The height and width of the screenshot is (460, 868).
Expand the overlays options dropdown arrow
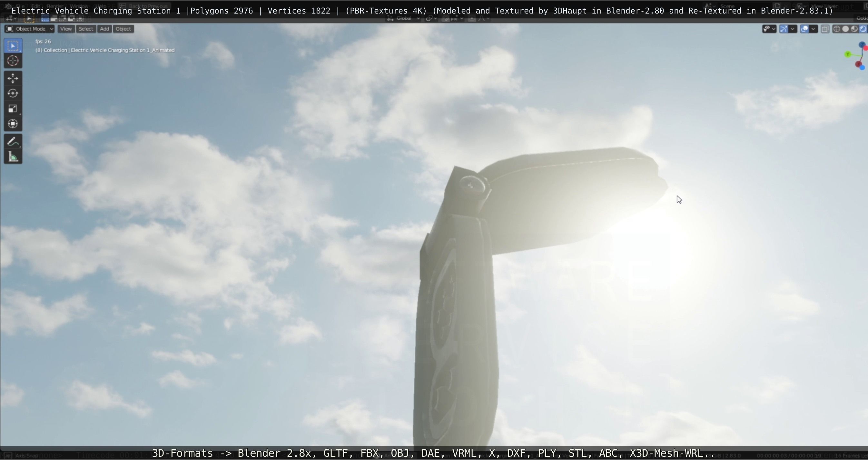coord(814,29)
